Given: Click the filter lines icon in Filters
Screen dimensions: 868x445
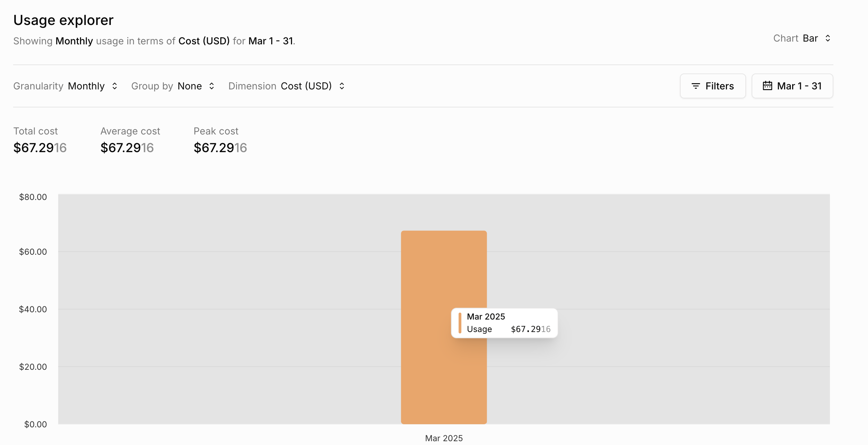Looking at the screenshot, I should point(696,86).
